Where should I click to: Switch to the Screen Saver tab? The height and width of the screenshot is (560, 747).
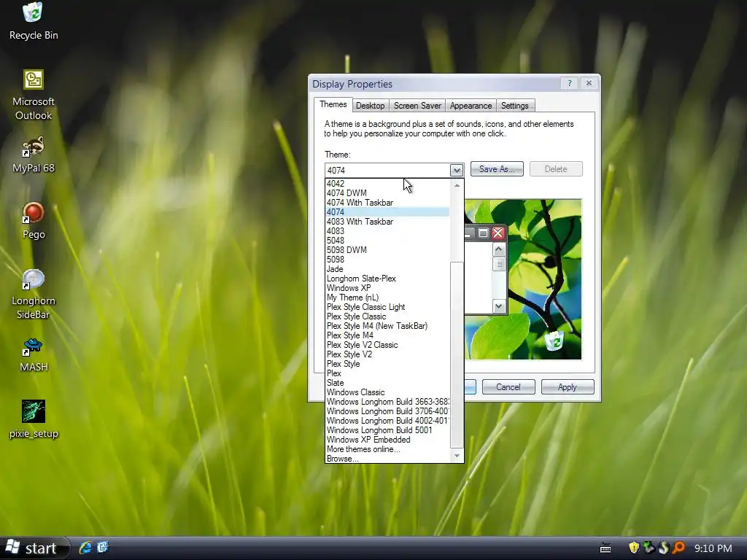[417, 106]
